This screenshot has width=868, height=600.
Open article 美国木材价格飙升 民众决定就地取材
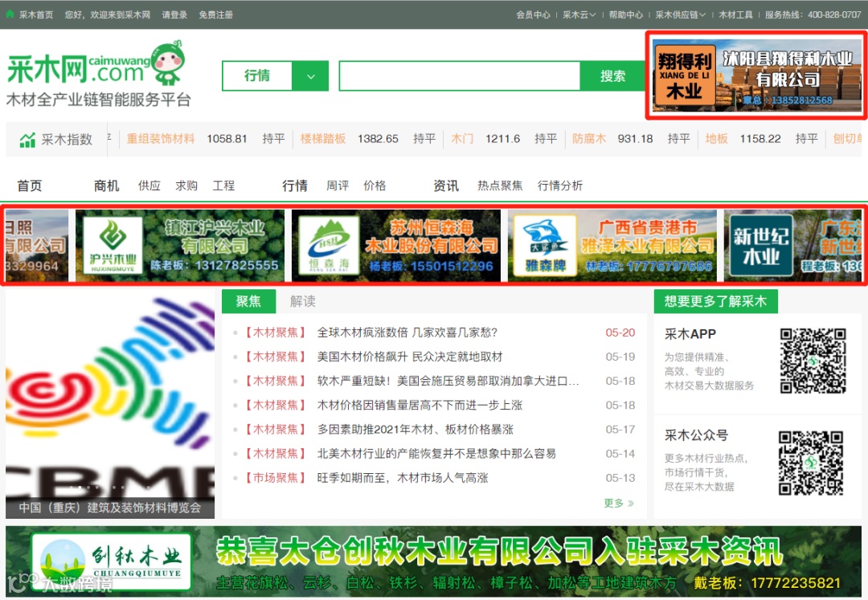pyautogui.click(x=410, y=357)
